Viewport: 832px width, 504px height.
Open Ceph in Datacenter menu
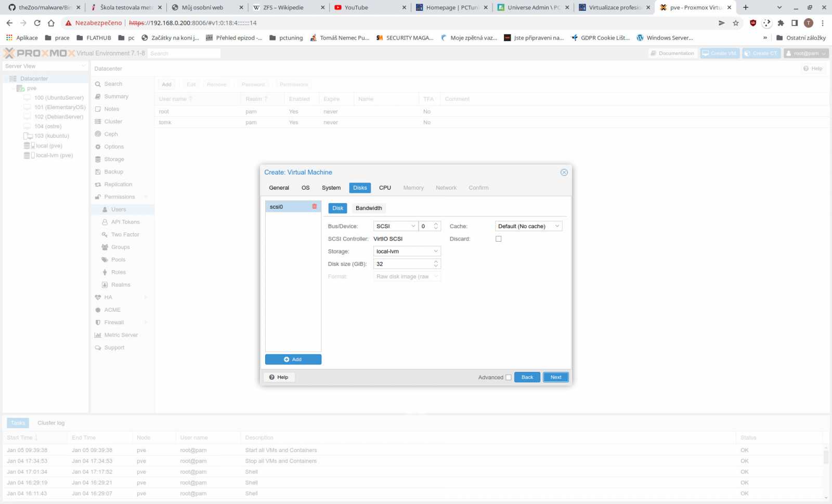(111, 134)
